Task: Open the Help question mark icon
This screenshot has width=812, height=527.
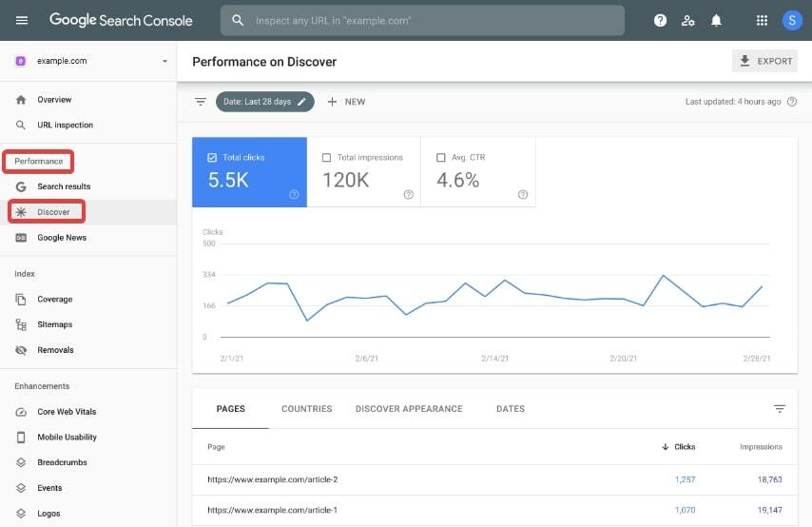Action: pyautogui.click(x=660, y=20)
